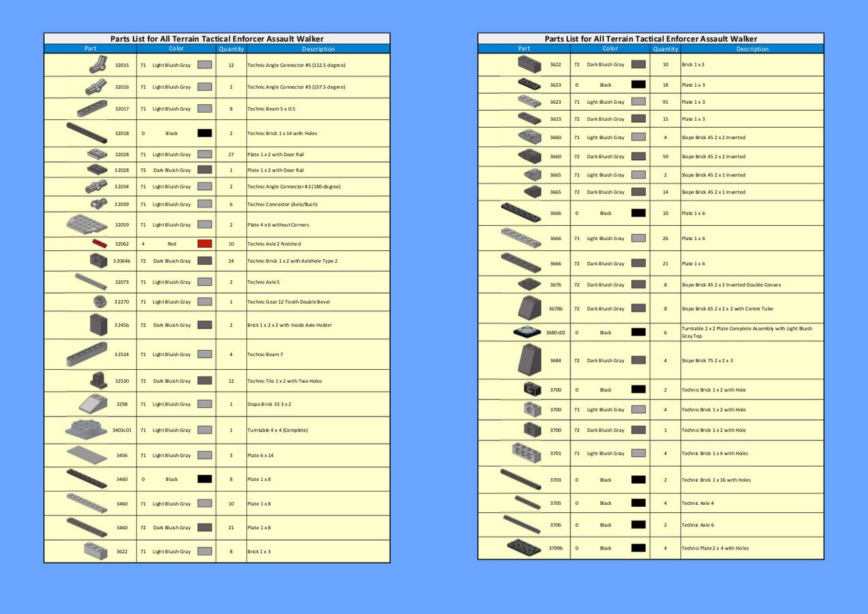This screenshot has width=868, height=614.
Task: Select the "Turntable 4 x 4 (Complete)" description
Action: (277, 430)
